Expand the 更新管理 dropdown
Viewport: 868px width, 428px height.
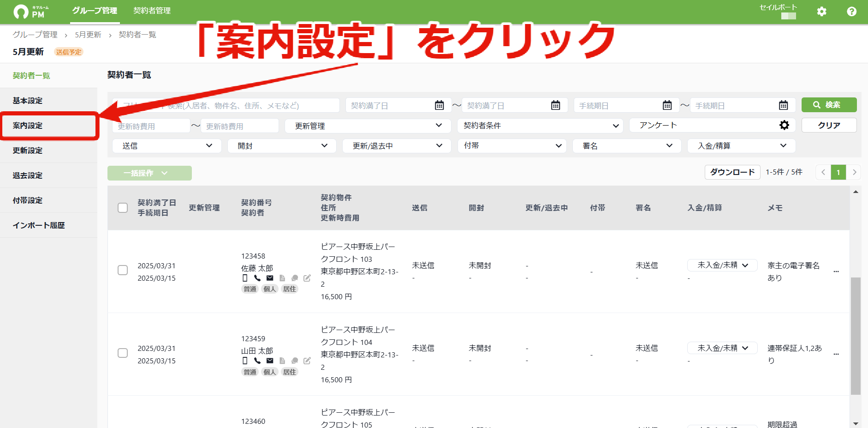coord(368,126)
